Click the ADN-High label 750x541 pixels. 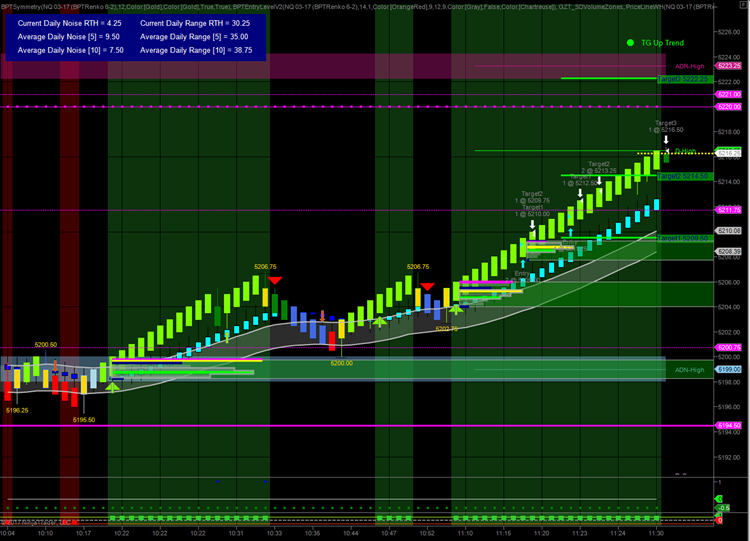[689, 370]
